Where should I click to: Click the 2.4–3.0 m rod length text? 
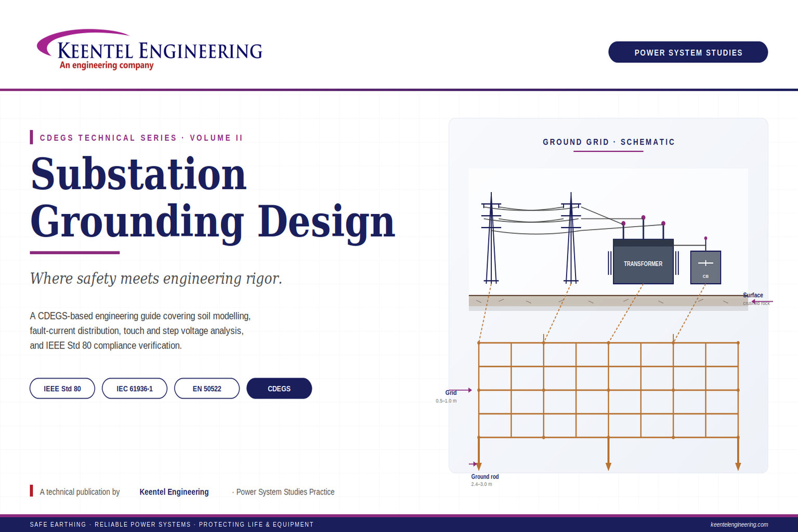[x=481, y=484]
